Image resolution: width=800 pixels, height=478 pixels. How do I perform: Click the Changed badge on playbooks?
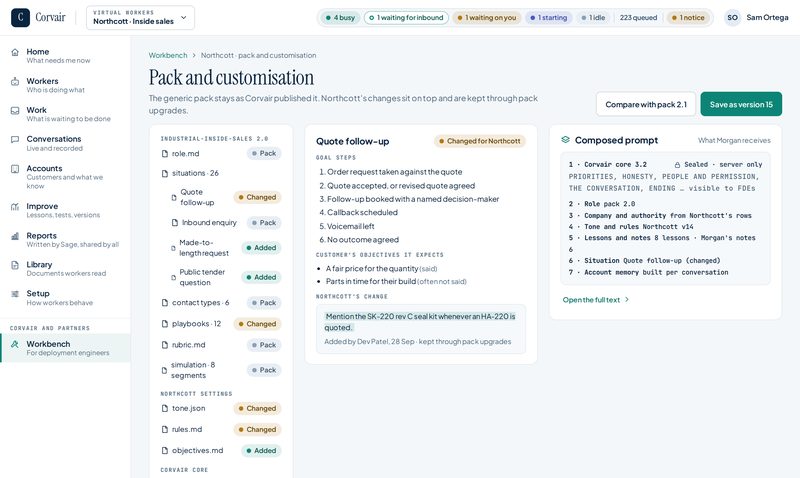pyautogui.click(x=257, y=324)
